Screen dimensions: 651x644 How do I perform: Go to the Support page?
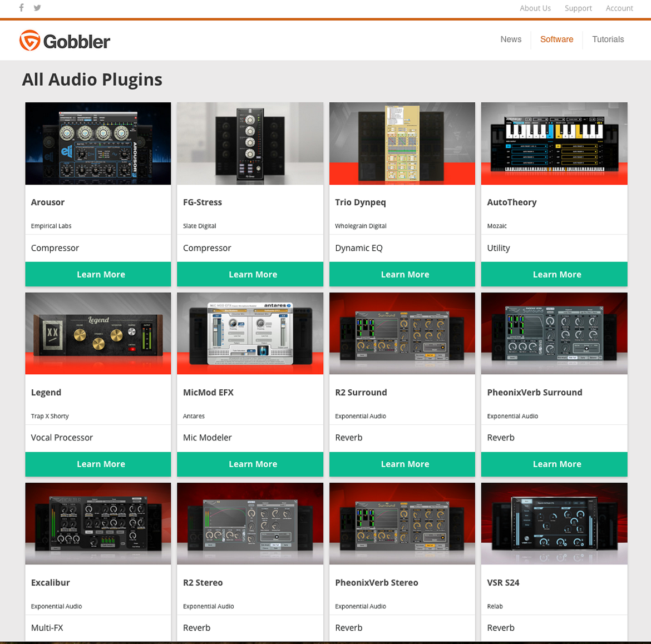[578, 8]
